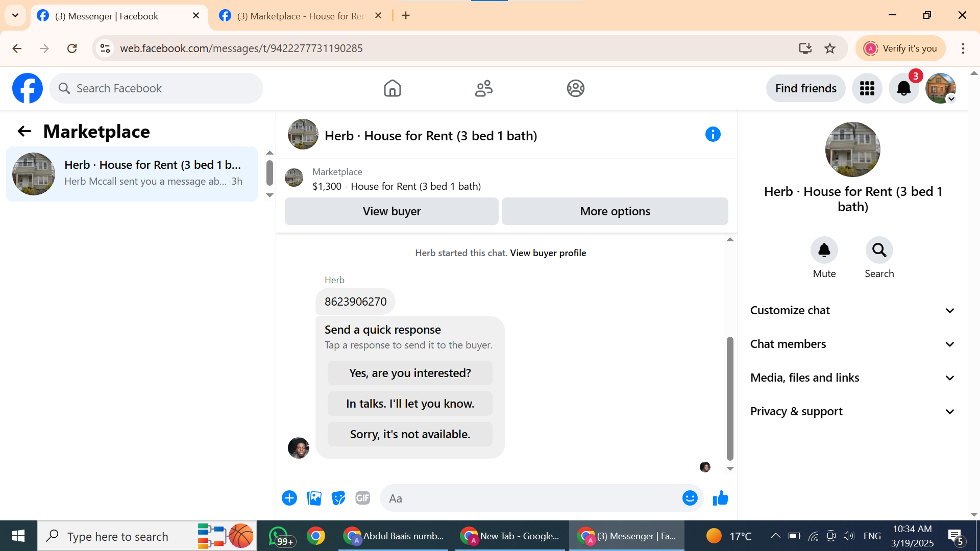Open emoji picker in message box
The height and width of the screenshot is (551, 980).
(690, 498)
